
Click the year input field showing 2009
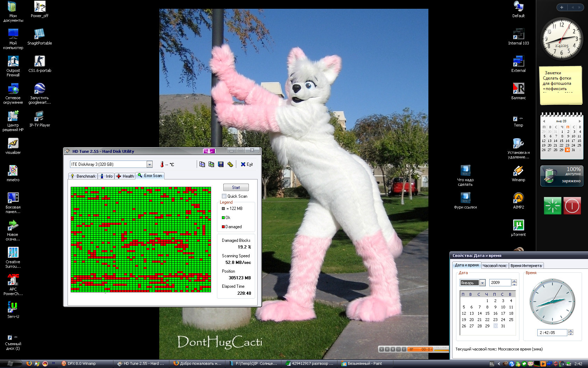(x=500, y=283)
